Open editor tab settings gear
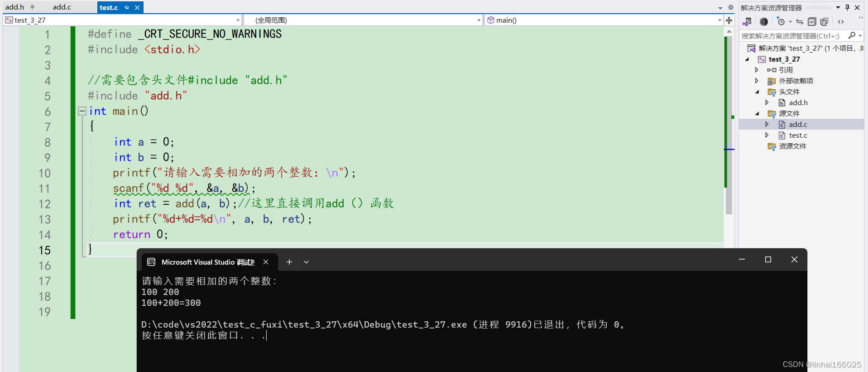The image size is (868, 372). pos(730,7)
